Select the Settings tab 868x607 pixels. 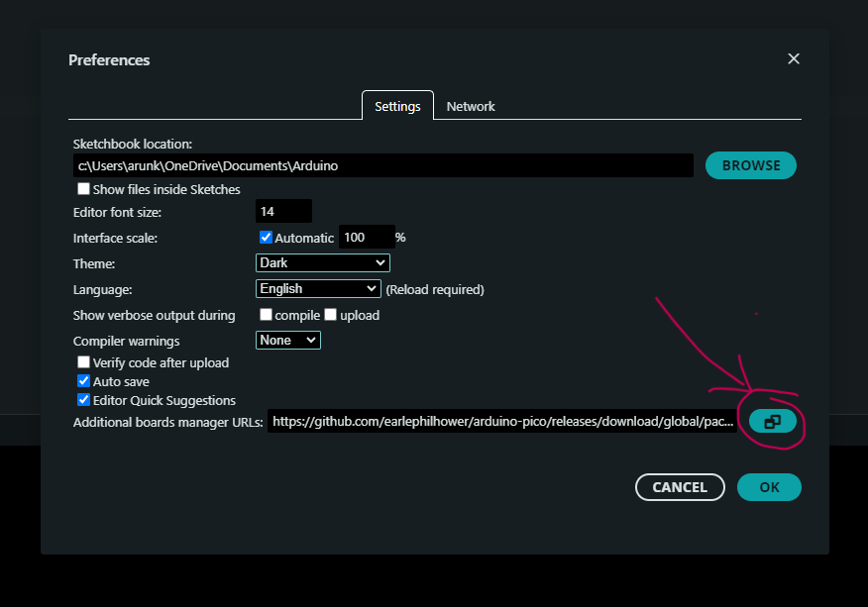(397, 106)
